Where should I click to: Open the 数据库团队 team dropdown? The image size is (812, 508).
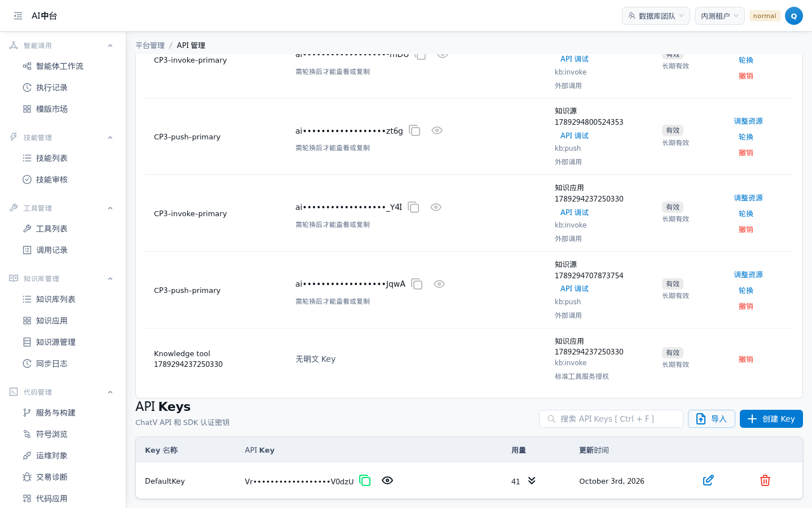pos(656,16)
